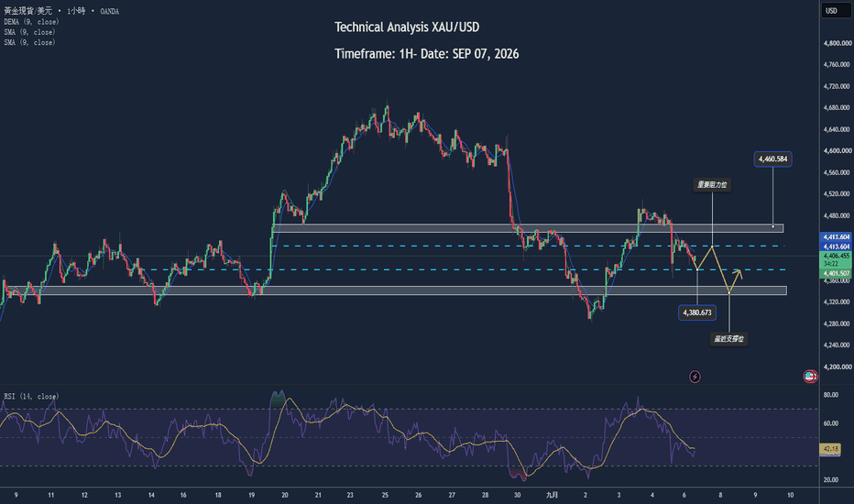Screen dimensions: 854x504
Task: Click the 重要阻力位 resistance callout
Action: pos(712,185)
